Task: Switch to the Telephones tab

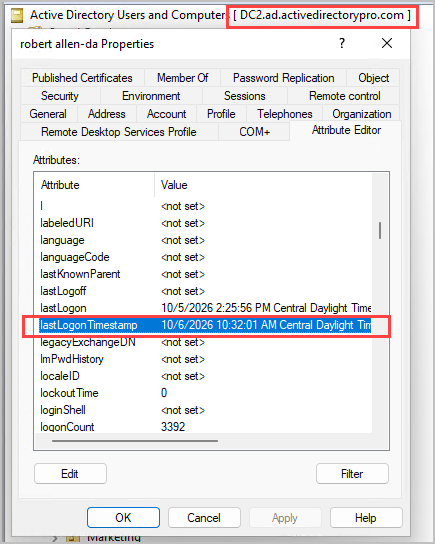Action: pos(284,114)
